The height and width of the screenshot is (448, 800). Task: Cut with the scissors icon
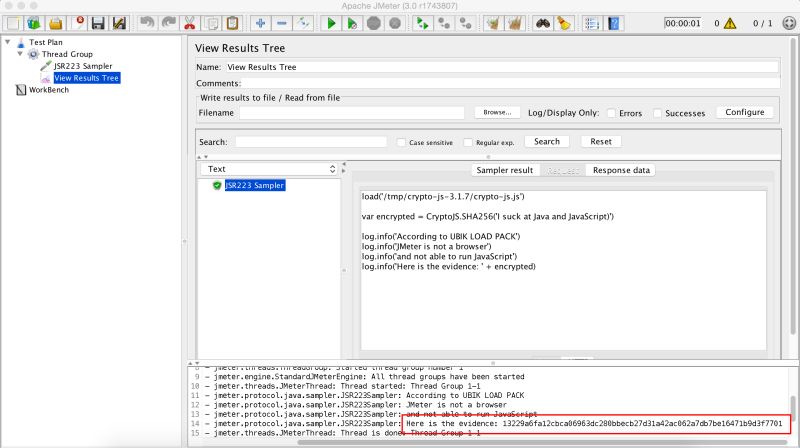click(x=190, y=23)
